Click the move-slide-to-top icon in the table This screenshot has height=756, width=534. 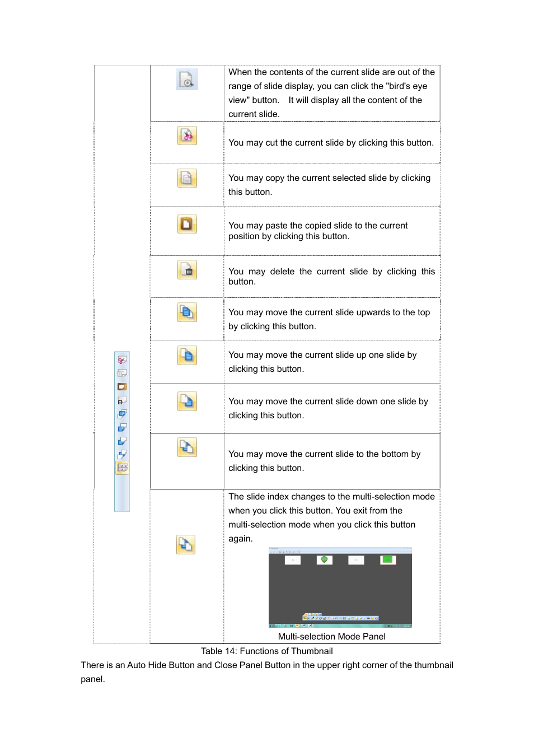click(x=187, y=312)
